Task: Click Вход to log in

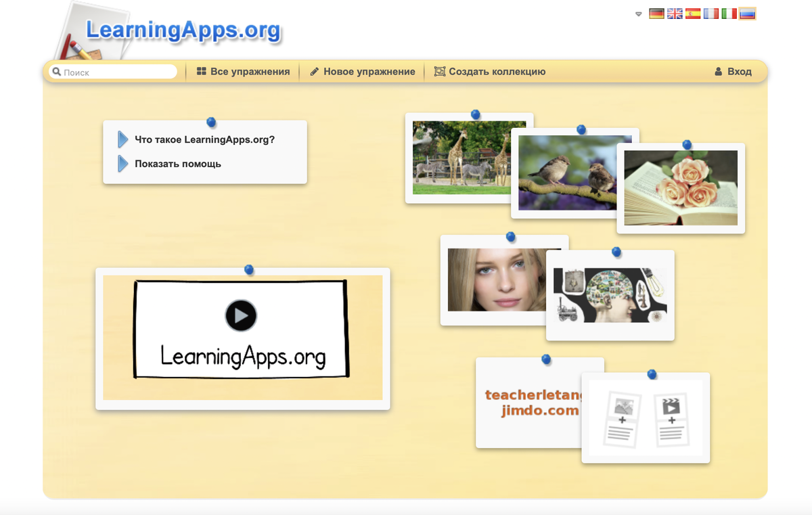Action: [x=733, y=72]
